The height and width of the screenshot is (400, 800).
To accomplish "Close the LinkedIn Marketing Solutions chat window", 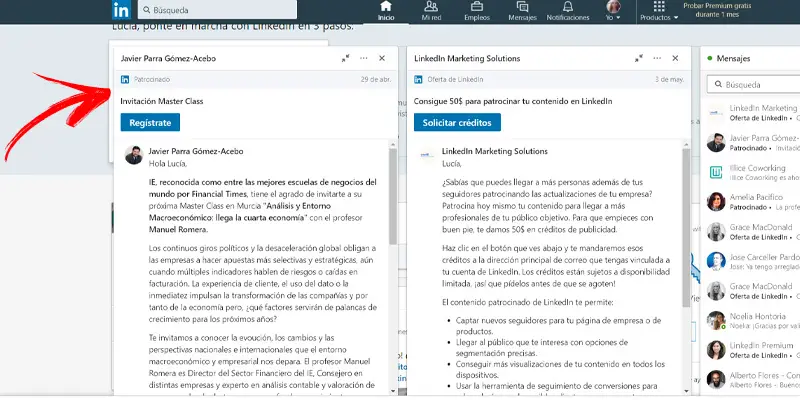I will click(675, 58).
